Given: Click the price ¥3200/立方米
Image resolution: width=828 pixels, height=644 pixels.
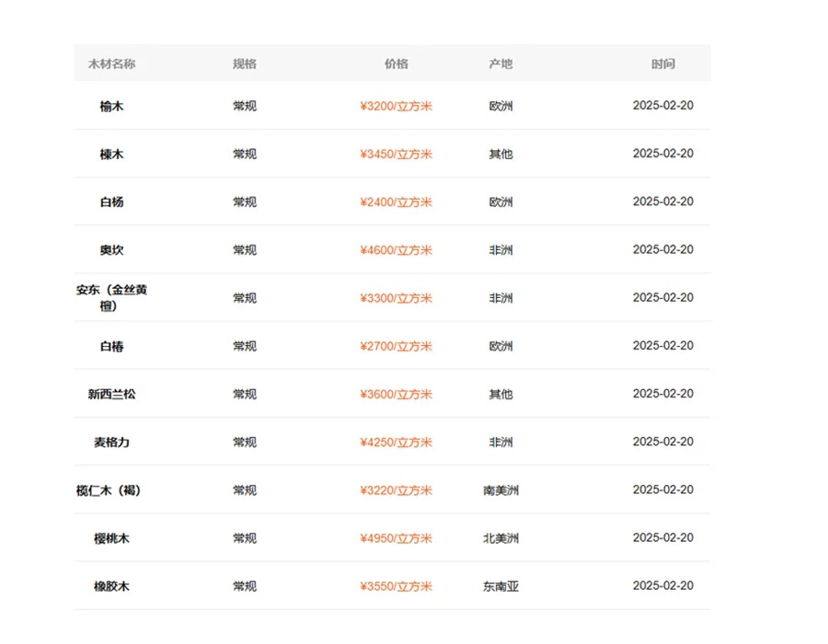Looking at the screenshot, I should [x=396, y=106].
